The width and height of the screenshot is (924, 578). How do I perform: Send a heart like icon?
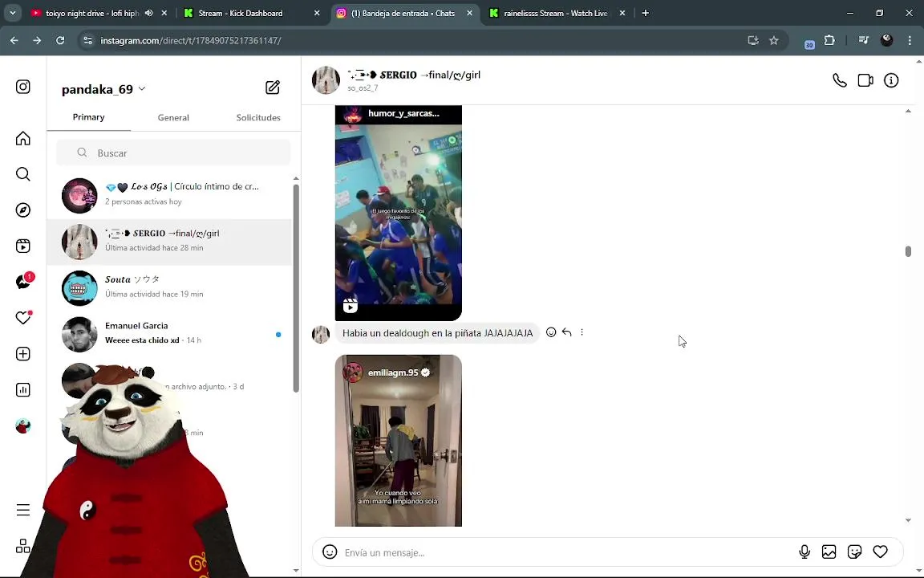coord(881,552)
